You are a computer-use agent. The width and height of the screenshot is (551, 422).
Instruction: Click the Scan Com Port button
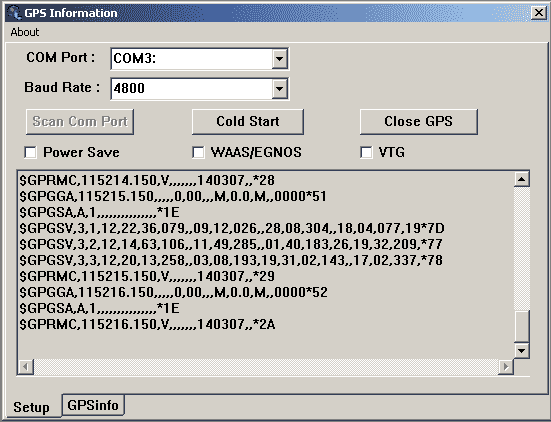(80, 122)
